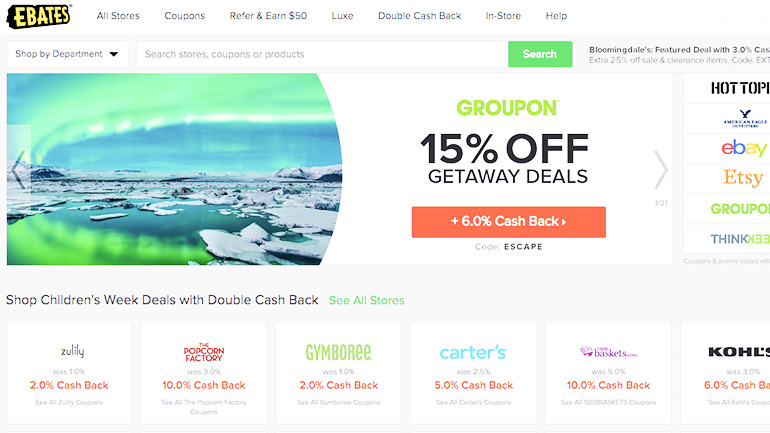Show next banner with right chevron

pyautogui.click(x=660, y=170)
